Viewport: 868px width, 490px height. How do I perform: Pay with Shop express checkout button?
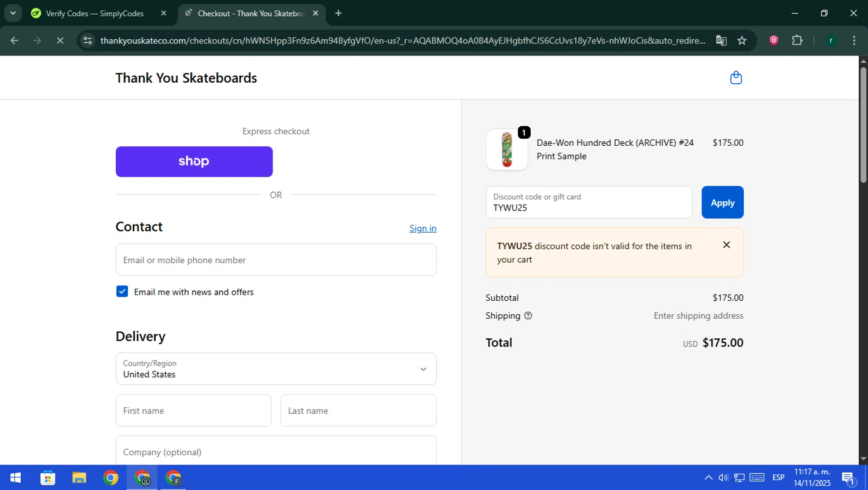[194, 161]
